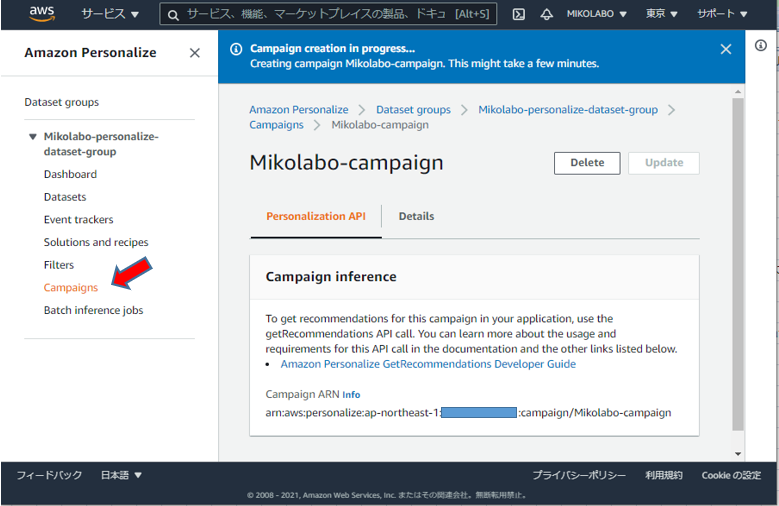Click the info icon in the blue banner
779x506 pixels.
(236, 49)
